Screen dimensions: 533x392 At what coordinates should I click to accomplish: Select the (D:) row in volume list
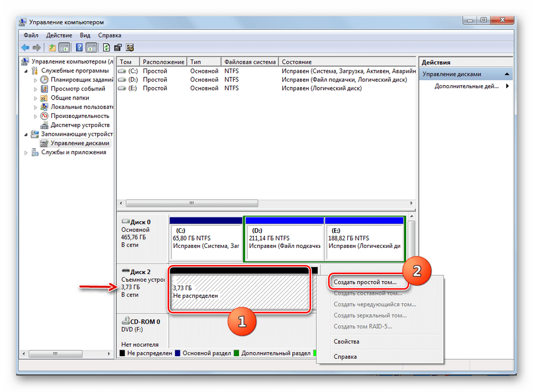click(x=143, y=80)
